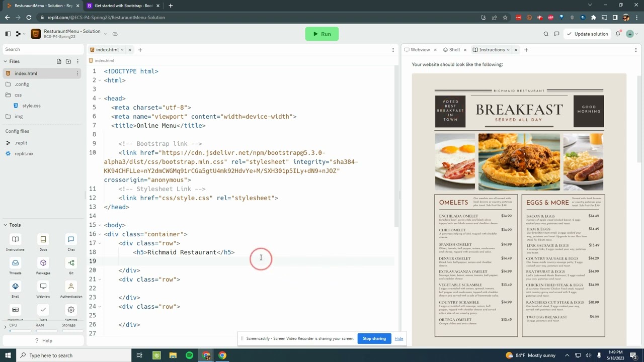Screen dimensions: 644x362
Task: View Replit notifications bell
Action: click(618, 34)
